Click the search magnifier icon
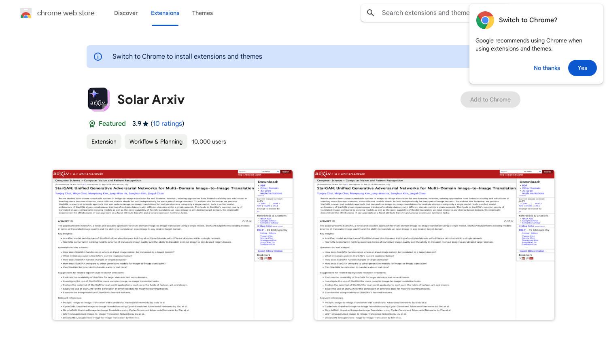This screenshot has width=607, height=364. [x=370, y=13]
